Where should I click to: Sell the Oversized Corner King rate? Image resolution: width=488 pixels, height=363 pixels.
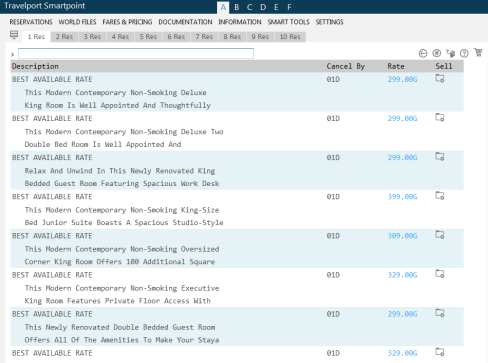pos(440,235)
